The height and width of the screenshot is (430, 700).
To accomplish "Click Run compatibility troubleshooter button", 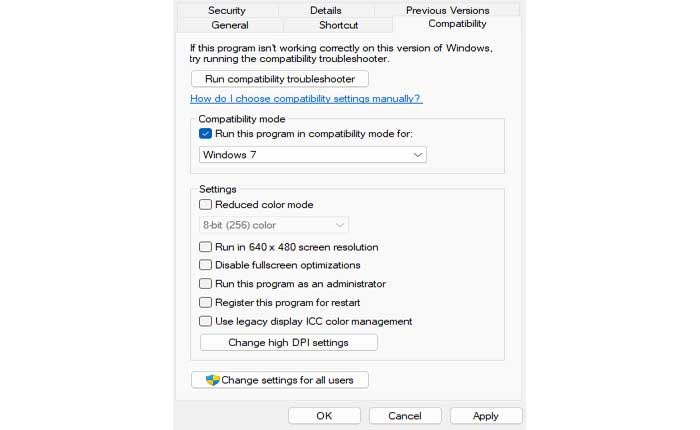I will click(279, 79).
